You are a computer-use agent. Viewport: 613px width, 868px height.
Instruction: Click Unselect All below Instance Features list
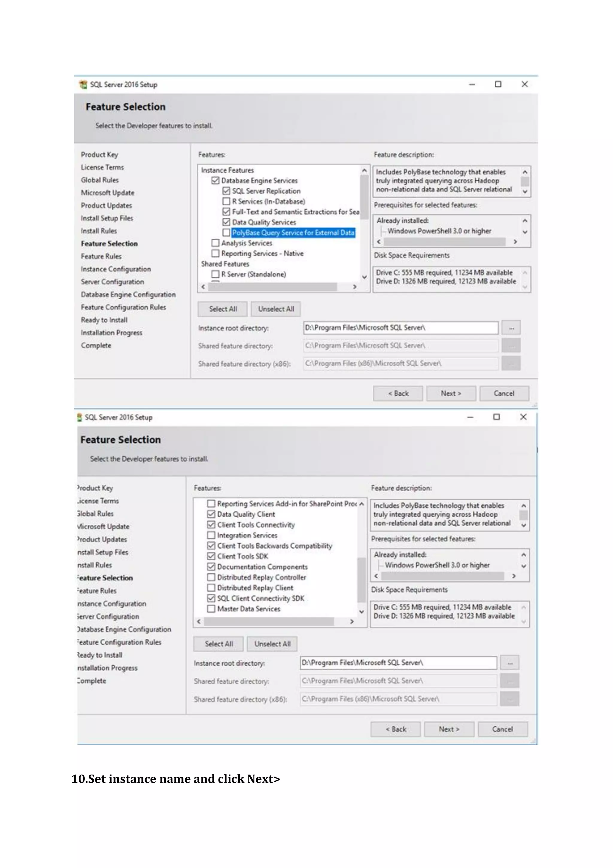coord(276,309)
